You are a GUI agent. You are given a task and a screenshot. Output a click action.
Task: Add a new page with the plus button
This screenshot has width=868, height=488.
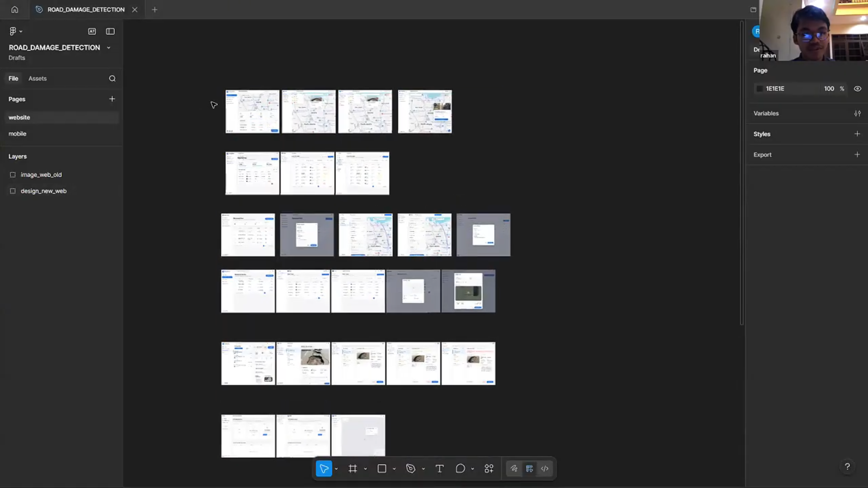[x=112, y=99]
